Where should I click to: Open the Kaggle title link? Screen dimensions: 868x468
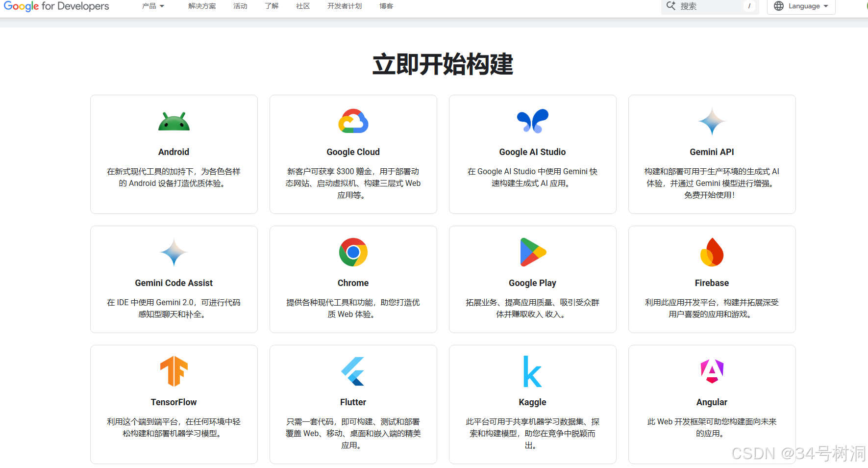pos(532,402)
